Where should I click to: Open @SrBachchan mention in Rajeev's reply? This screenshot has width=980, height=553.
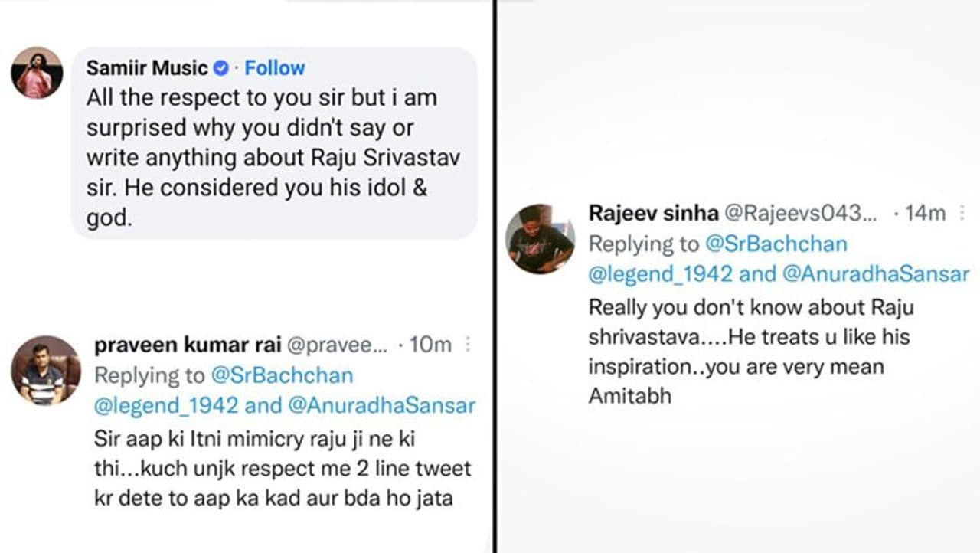[776, 244]
